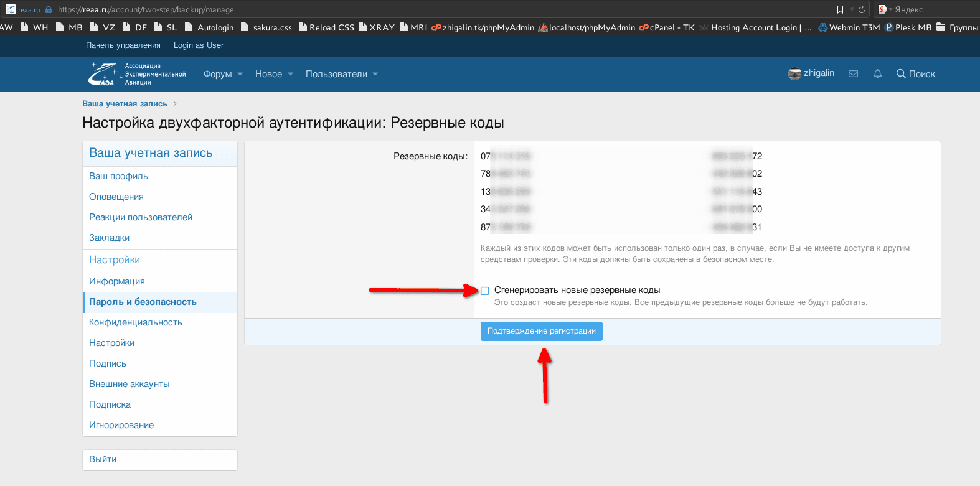This screenshot has height=486, width=980.
Task: Click the Подтверждение регистрации button
Action: pyautogui.click(x=542, y=331)
